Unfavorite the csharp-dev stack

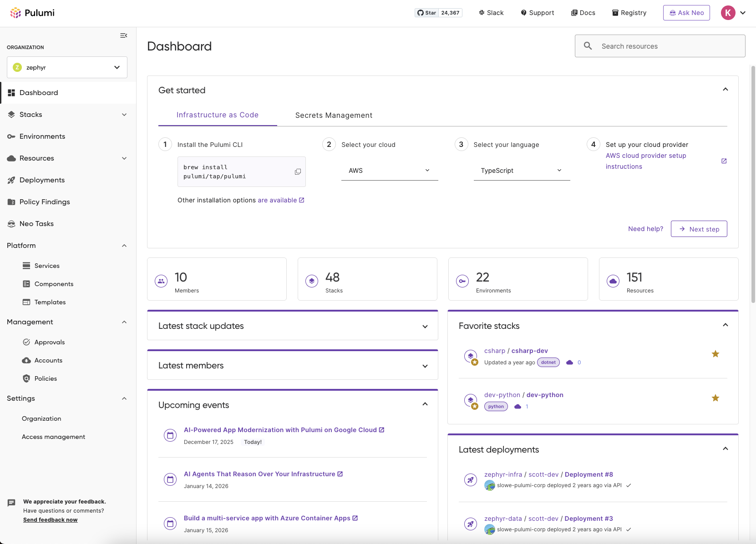pos(715,353)
